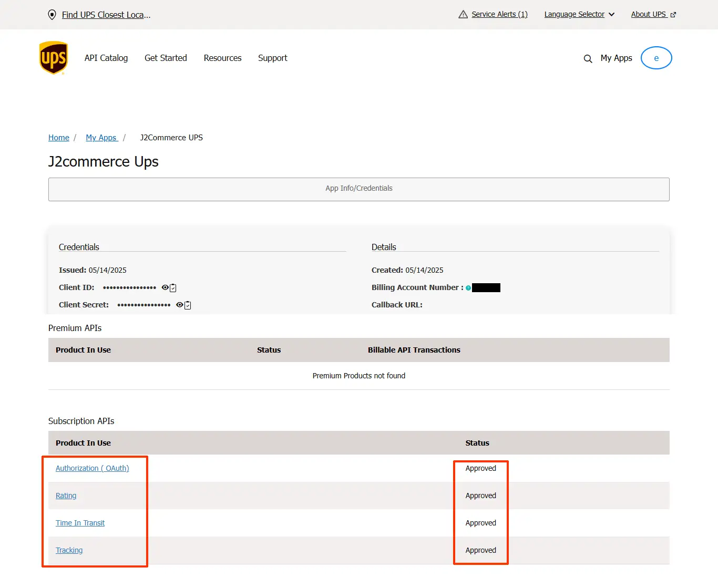This screenshot has width=718, height=588.
Task: Click the "Premium Products not found" message
Action: [359, 376]
